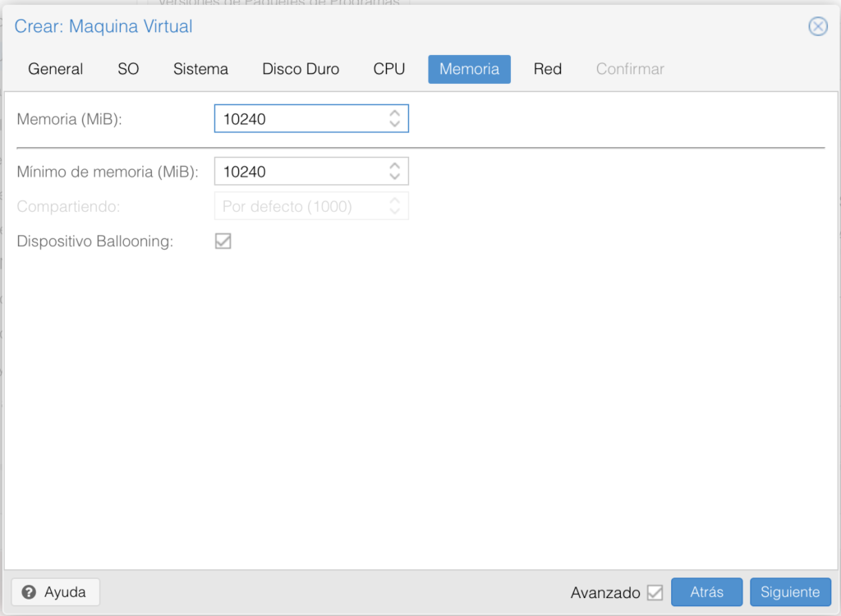This screenshot has width=841, height=616.
Task: Click the close X icon of the dialog
Action: pos(818,26)
